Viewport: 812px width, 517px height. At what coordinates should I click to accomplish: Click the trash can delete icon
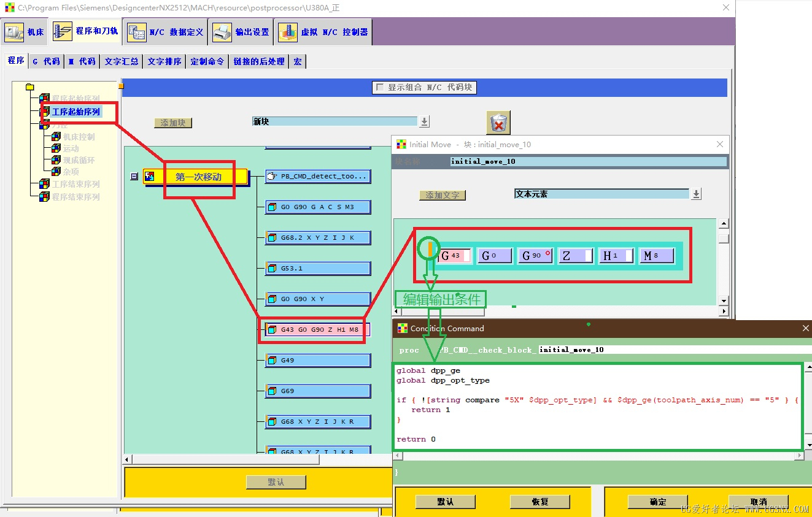click(498, 123)
